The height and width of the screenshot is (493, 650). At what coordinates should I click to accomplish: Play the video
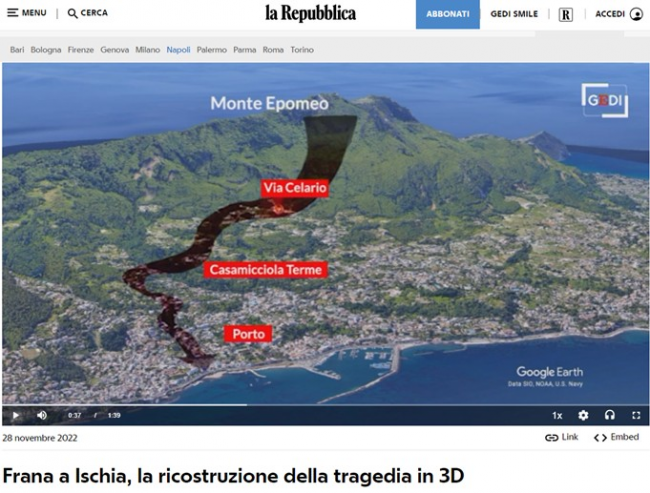[x=15, y=415]
